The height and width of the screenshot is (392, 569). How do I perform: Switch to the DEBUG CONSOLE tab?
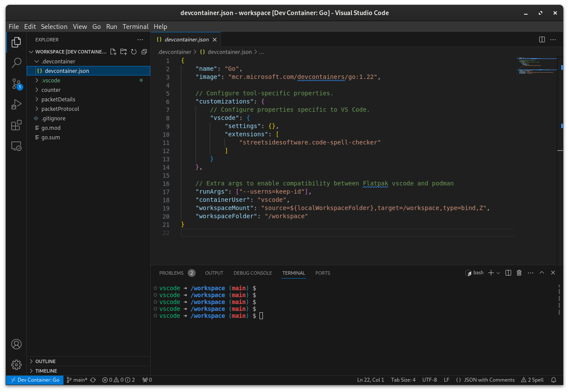coord(253,273)
